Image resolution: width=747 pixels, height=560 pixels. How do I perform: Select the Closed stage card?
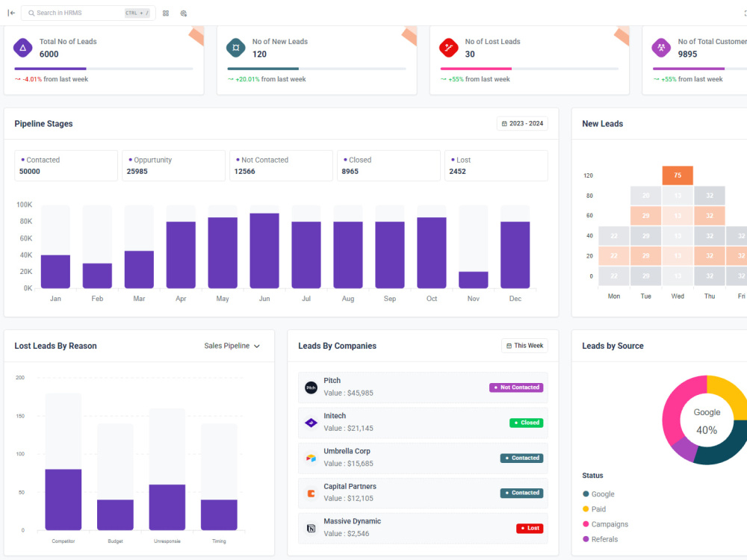(388, 166)
